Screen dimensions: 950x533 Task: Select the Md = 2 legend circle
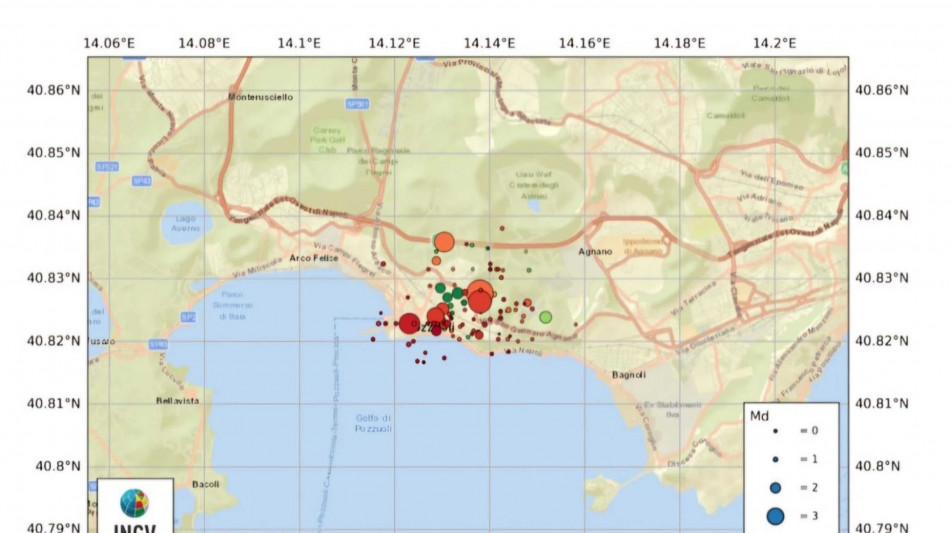pos(776,488)
